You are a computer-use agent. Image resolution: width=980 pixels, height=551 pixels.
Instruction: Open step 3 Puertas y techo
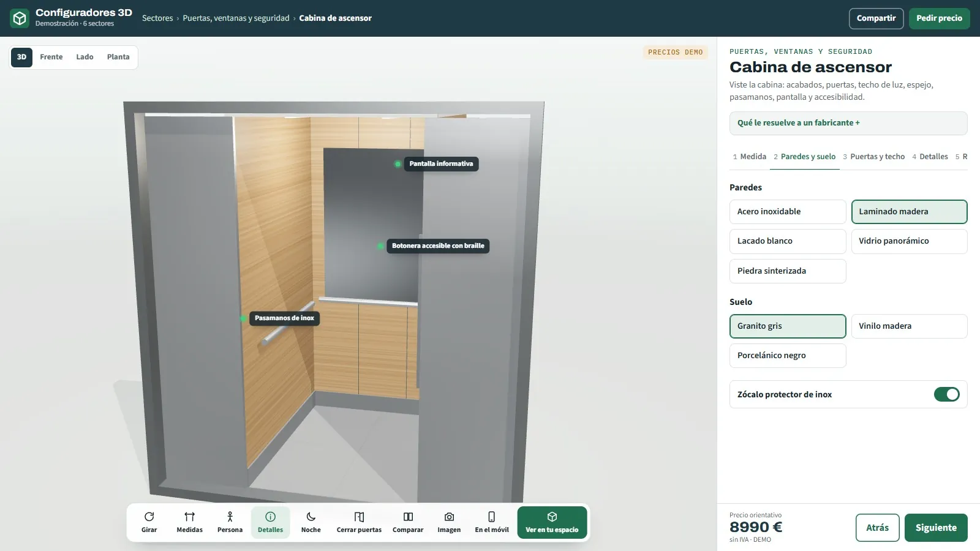click(x=874, y=157)
